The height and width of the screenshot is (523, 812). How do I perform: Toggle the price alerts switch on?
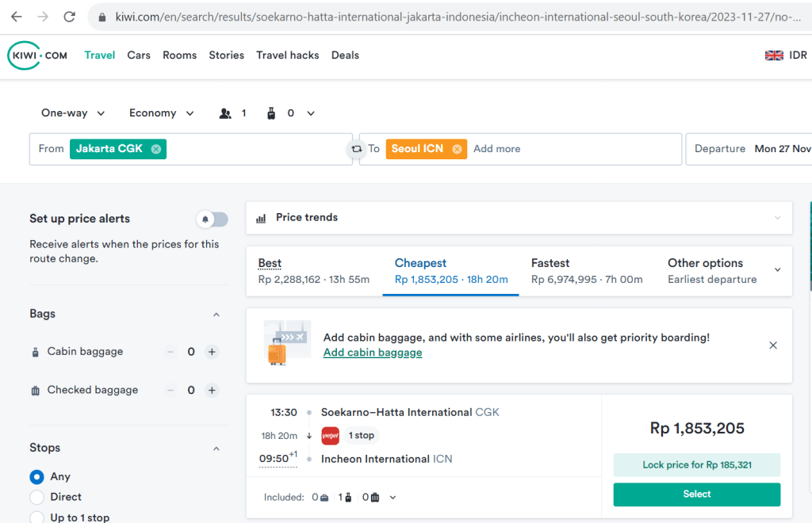(212, 220)
